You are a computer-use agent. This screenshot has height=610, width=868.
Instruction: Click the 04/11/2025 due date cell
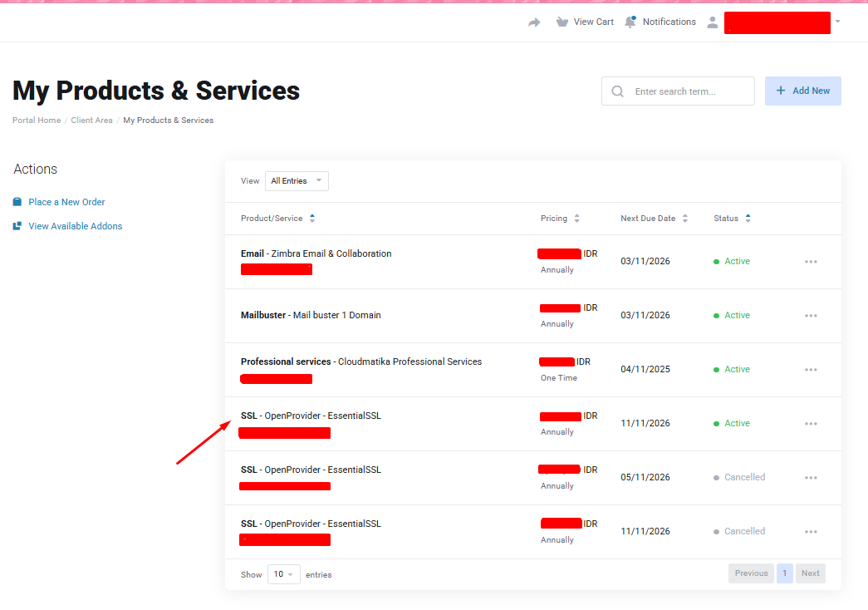click(645, 369)
